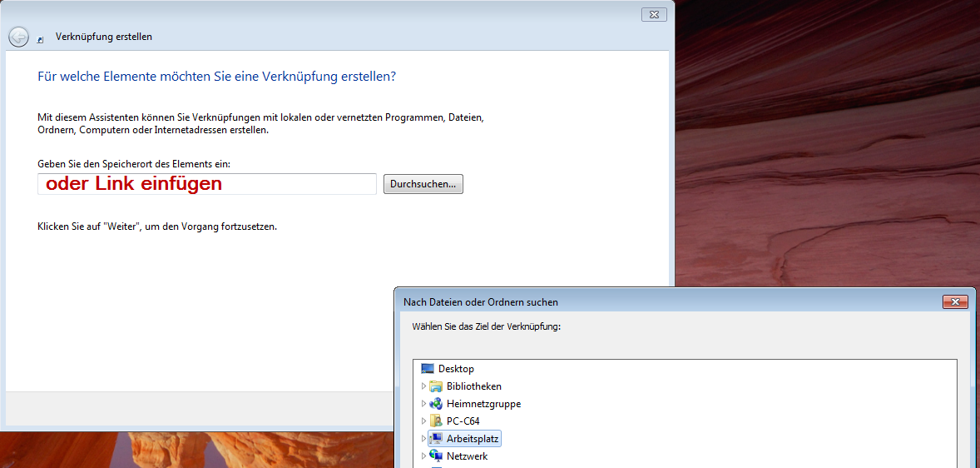This screenshot has width=980, height=468.
Task: Click the PC-C64 user folder icon
Action: 436,421
